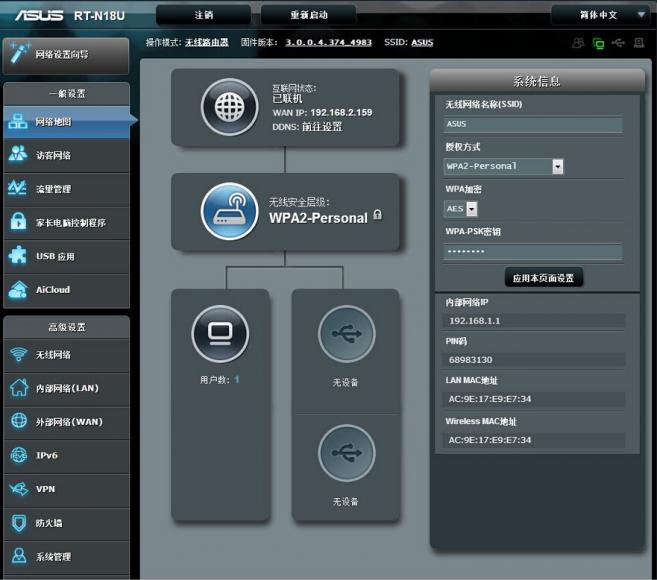Click the internet status globe icon
The height and width of the screenshot is (580, 657).
(229, 107)
